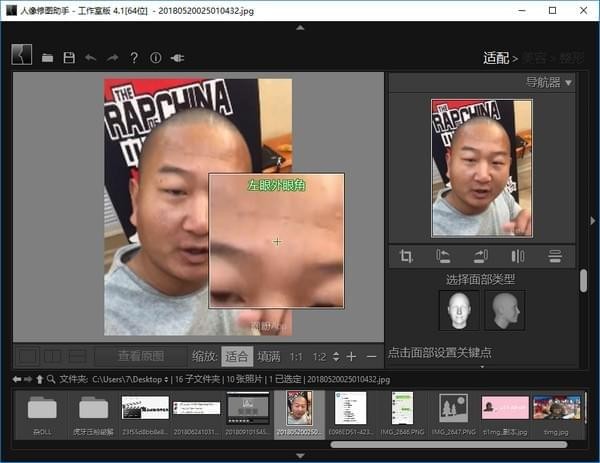
Task: Click the info circle icon
Action: [156, 58]
